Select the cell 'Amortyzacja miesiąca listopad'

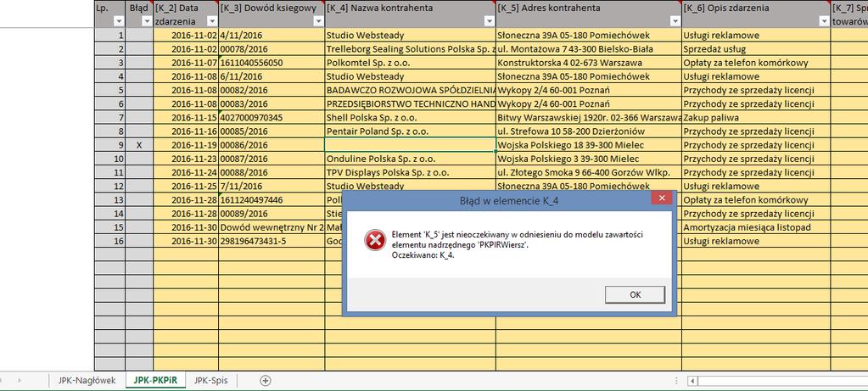756,227
